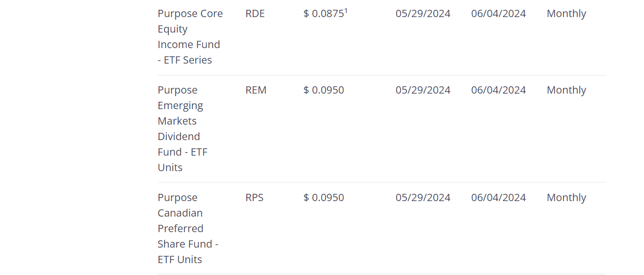Click the 06/04/2024 date in RDE row
The width and height of the screenshot is (644, 275).
(x=498, y=14)
